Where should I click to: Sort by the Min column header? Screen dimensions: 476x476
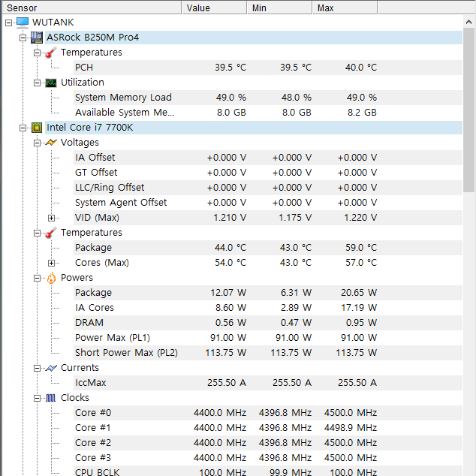pos(279,8)
